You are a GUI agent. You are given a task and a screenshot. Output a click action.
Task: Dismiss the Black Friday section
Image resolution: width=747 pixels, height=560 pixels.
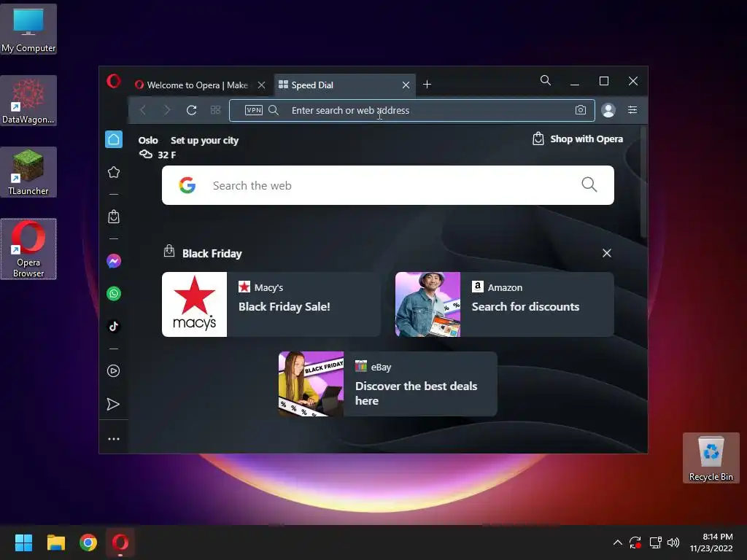(x=606, y=253)
